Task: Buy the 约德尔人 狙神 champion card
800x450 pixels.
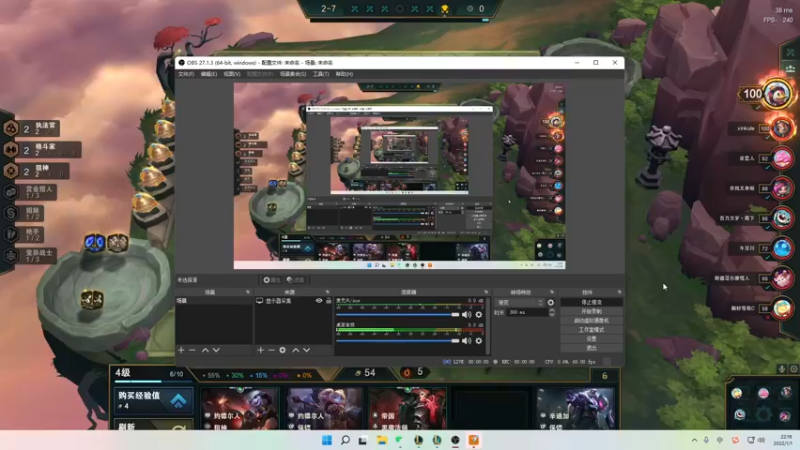Action: (240, 408)
